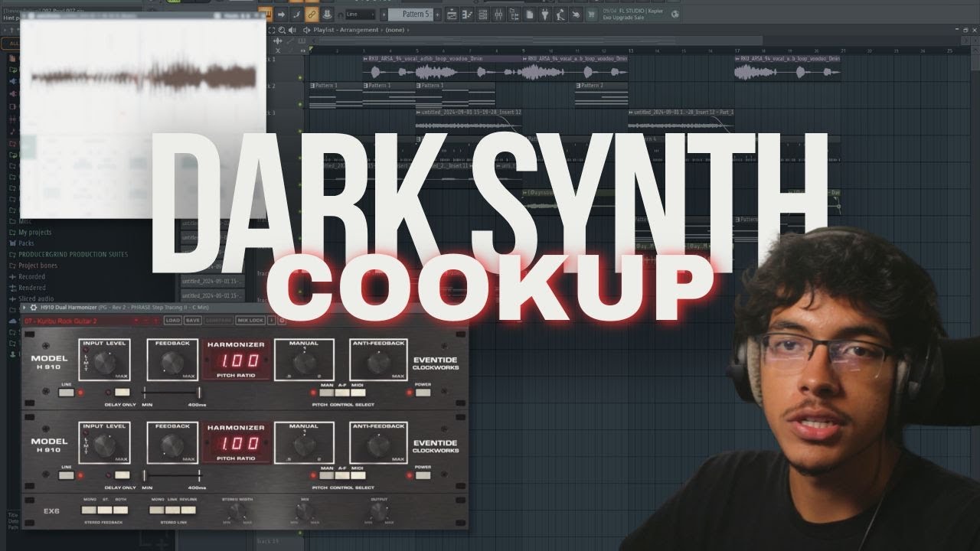This screenshot has height=551, width=980.
Task: Toggle bottom unit LINE switch
Action: (67, 475)
